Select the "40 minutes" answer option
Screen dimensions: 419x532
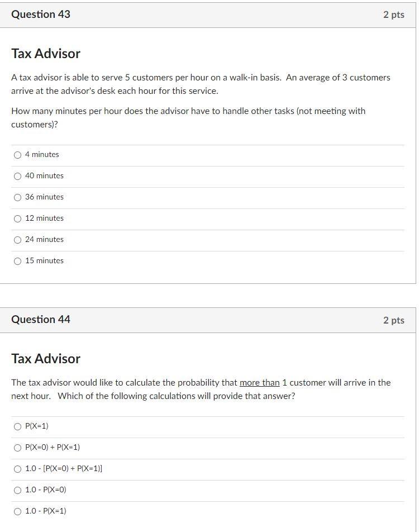pos(17,175)
